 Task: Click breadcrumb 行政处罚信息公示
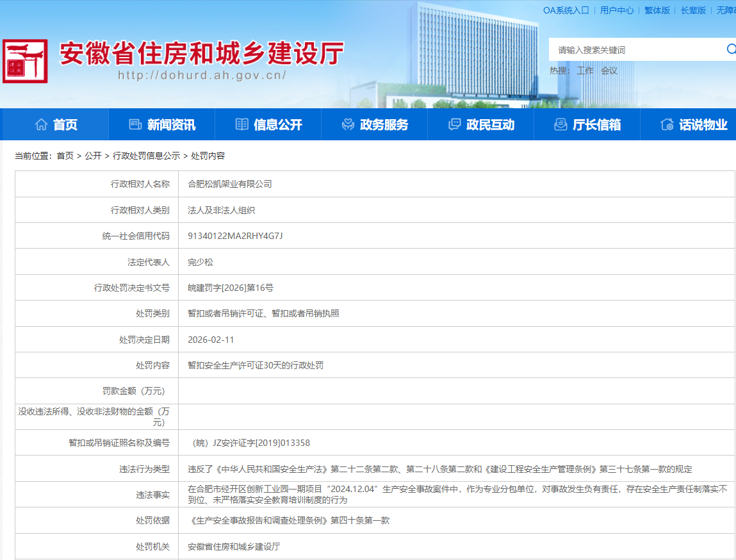(x=147, y=156)
